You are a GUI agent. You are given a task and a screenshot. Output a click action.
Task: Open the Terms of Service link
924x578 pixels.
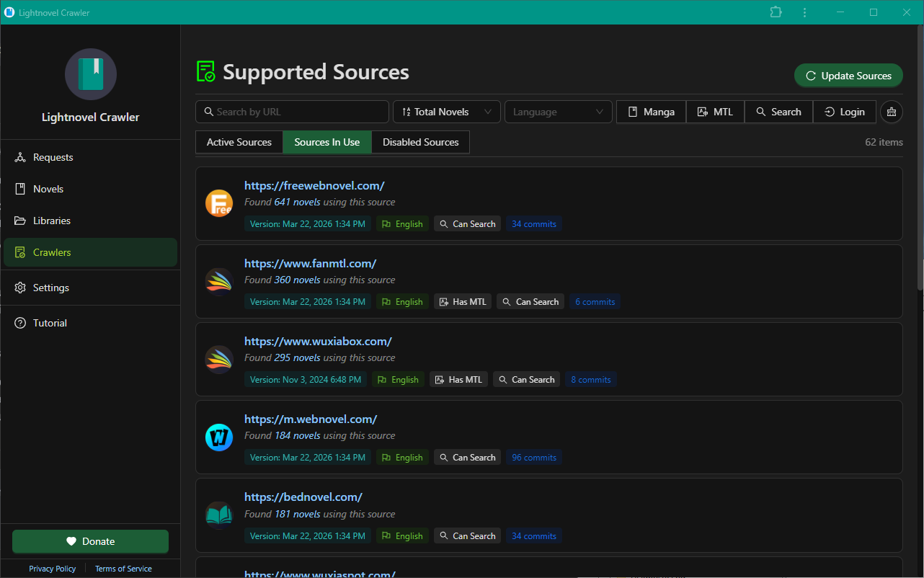coord(123,569)
